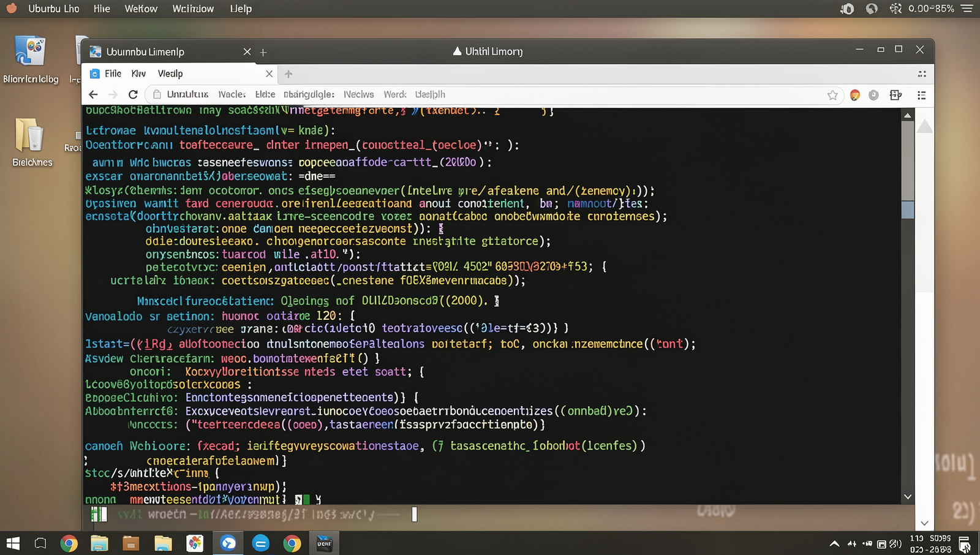Screen dimensions: 980x555
Task: Open the nbaingulgle: bookmark
Action: (309, 94)
